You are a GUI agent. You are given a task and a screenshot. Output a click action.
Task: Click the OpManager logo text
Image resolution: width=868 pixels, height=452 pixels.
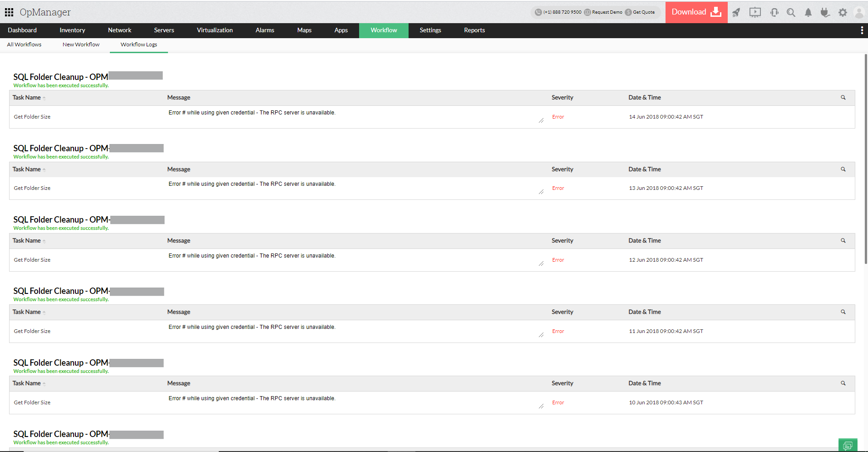[45, 12]
